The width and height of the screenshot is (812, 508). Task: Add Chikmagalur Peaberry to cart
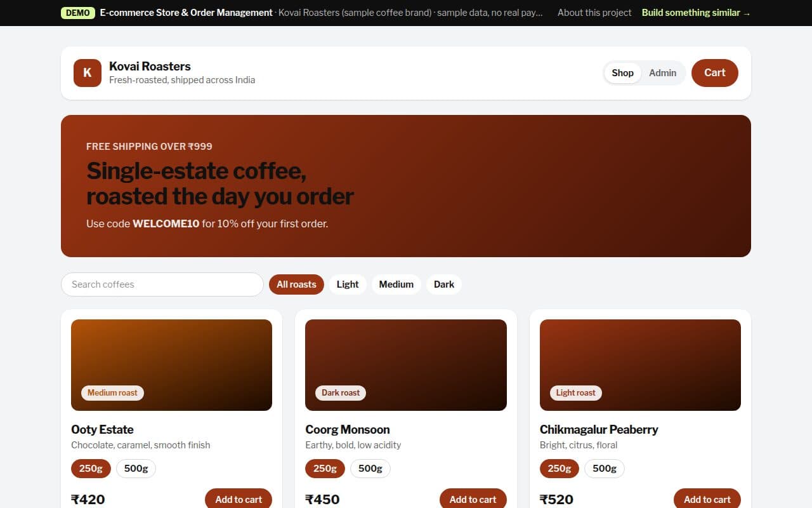pyautogui.click(x=707, y=499)
